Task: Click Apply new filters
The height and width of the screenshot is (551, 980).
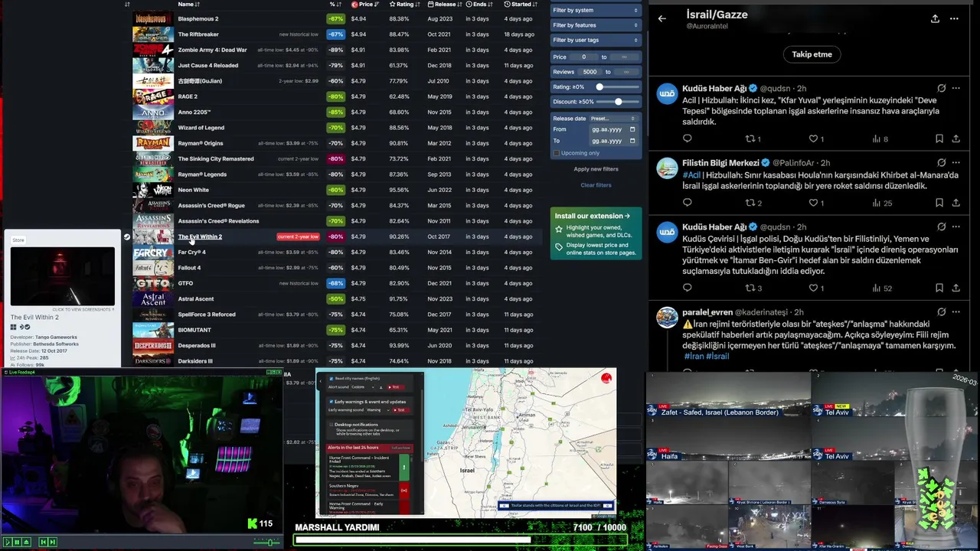Action: point(596,169)
